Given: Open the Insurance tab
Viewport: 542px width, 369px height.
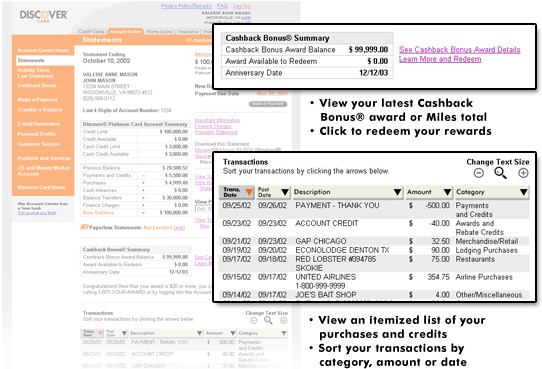Looking at the screenshot, I should 188,31.
